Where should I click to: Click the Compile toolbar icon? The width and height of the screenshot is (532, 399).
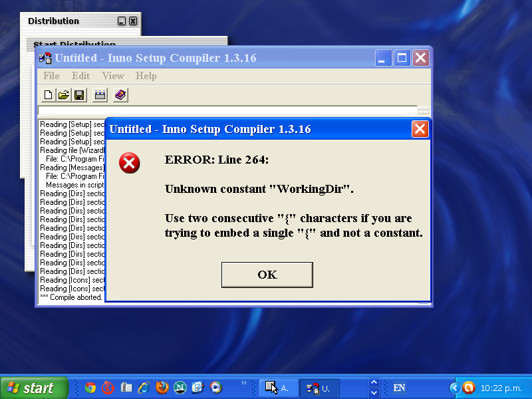point(100,95)
